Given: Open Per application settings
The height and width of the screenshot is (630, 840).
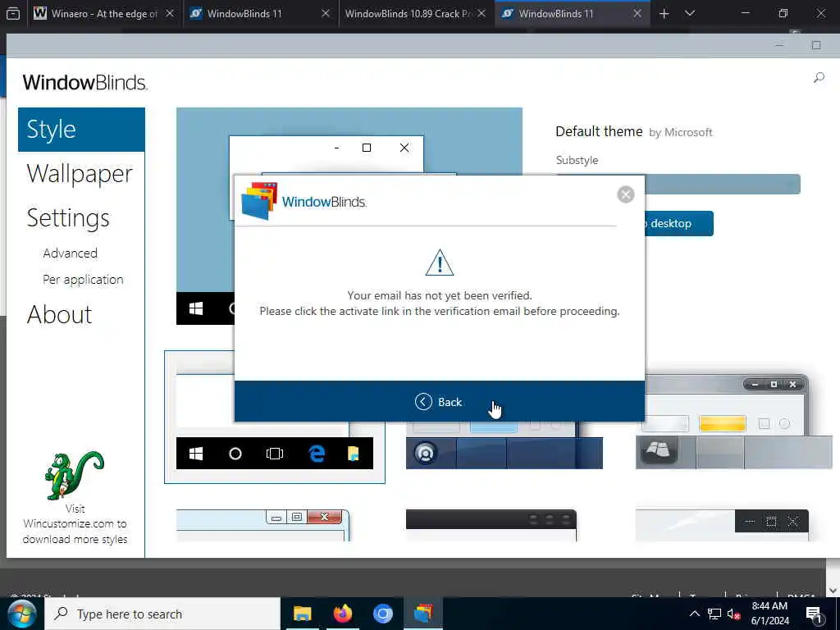Looking at the screenshot, I should pyautogui.click(x=83, y=280).
